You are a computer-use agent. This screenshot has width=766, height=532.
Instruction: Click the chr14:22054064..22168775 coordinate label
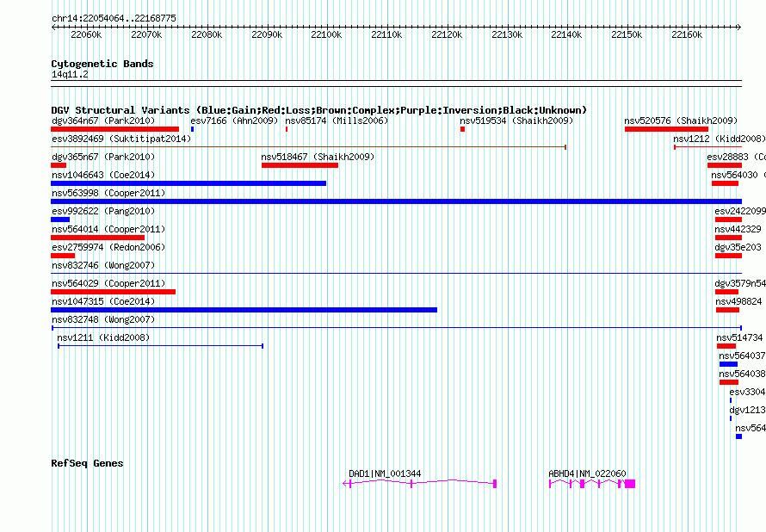114,18
